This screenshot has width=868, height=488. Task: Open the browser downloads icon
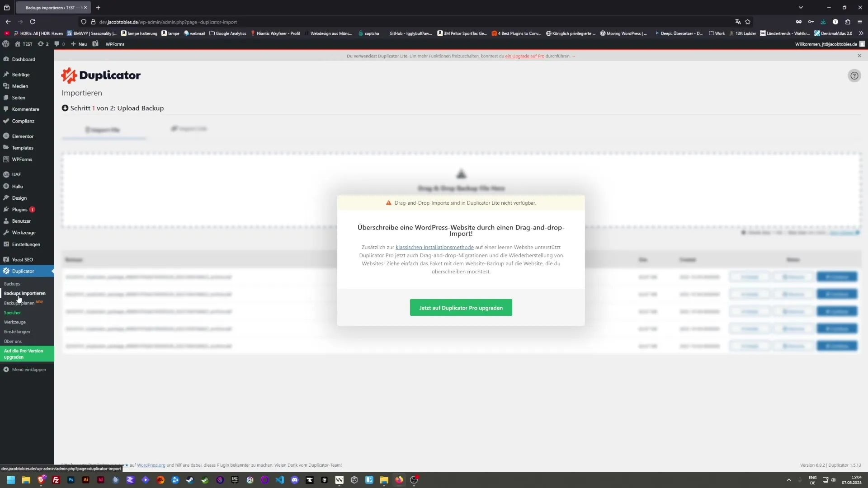[x=824, y=22]
